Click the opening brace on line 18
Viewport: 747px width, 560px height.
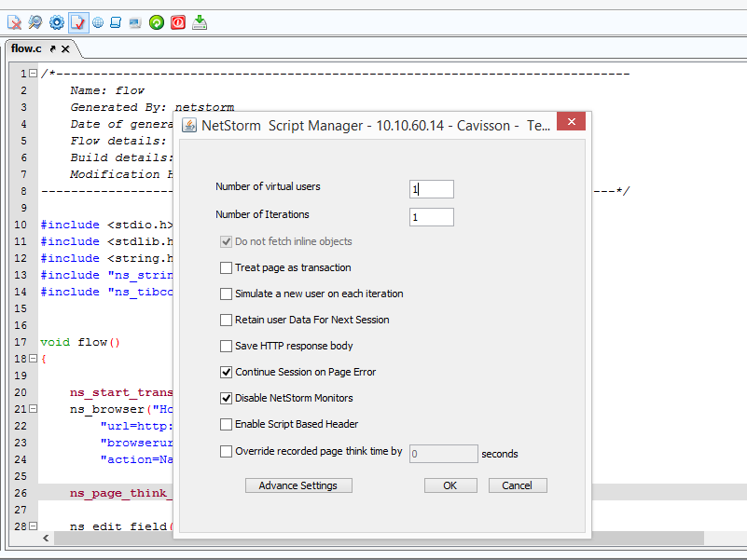[x=43, y=359]
